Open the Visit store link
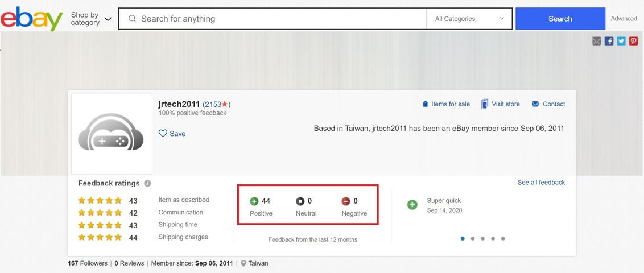 pyautogui.click(x=506, y=104)
